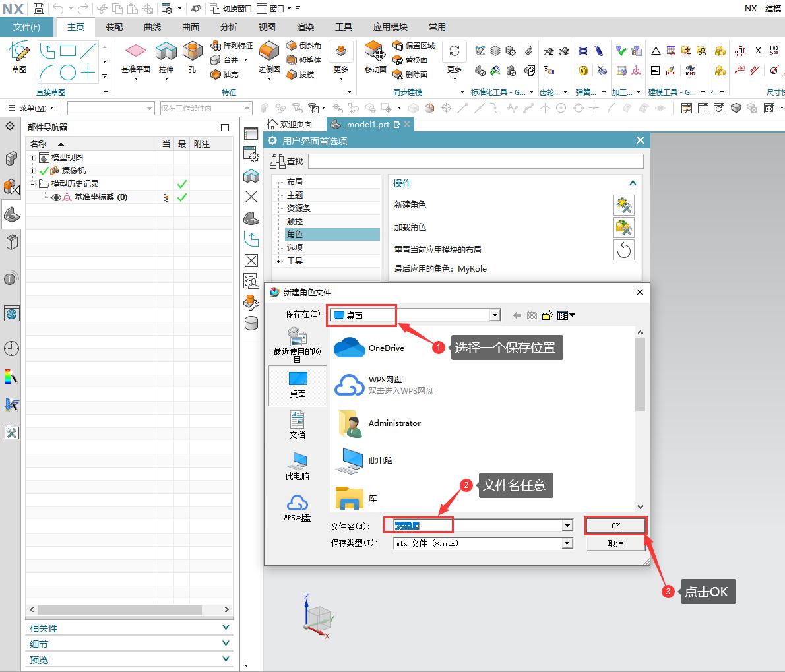The height and width of the screenshot is (672, 785).
Task: Click the Sketch (草图) tool icon
Action: click(19, 54)
